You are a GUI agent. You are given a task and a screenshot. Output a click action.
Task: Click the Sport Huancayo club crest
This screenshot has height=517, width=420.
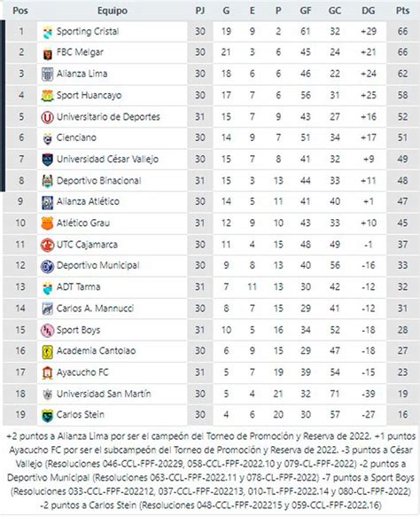pyautogui.click(x=48, y=96)
